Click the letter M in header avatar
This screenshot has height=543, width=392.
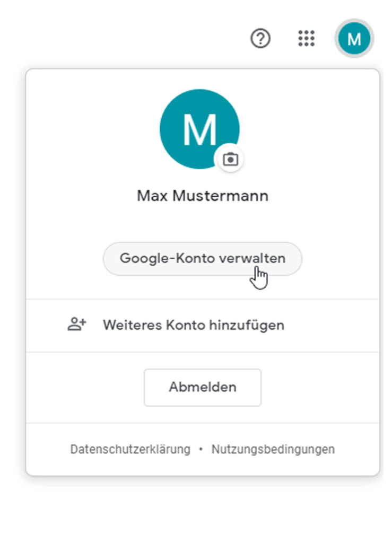[x=354, y=39]
